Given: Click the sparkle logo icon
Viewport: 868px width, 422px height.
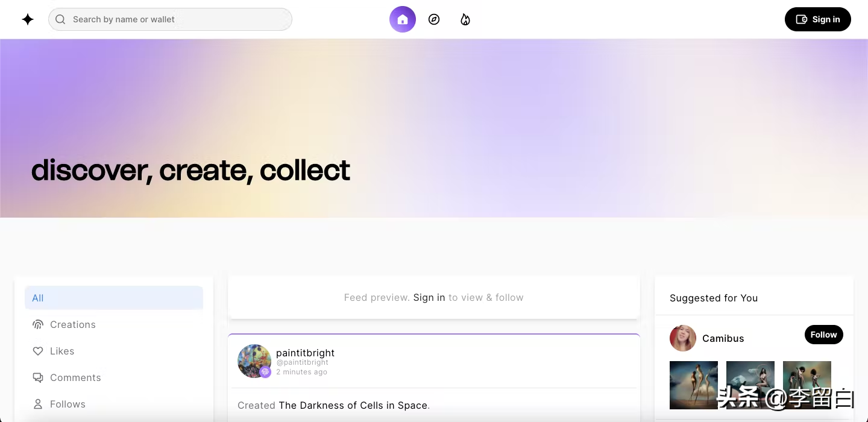Looking at the screenshot, I should (28, 19).
